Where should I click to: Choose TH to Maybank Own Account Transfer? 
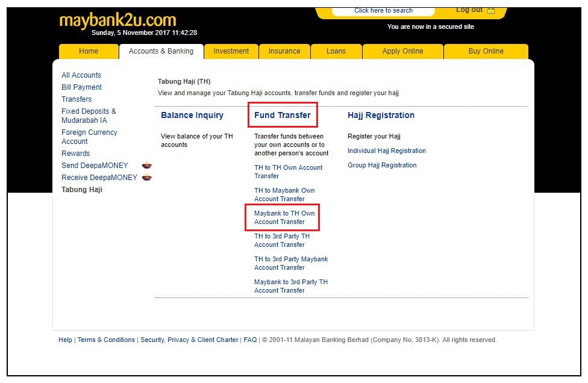click(x=284, y=195)
